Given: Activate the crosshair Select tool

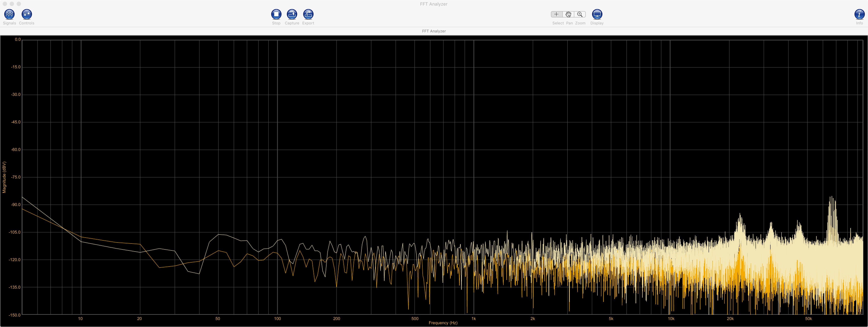Looking at the screenshot, I should 556,14.
